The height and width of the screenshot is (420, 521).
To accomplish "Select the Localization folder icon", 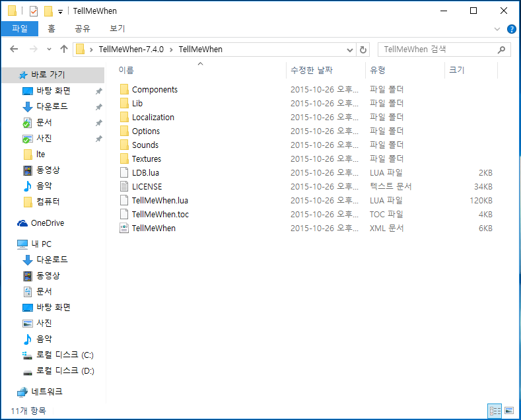I will [x=124, y=118].
